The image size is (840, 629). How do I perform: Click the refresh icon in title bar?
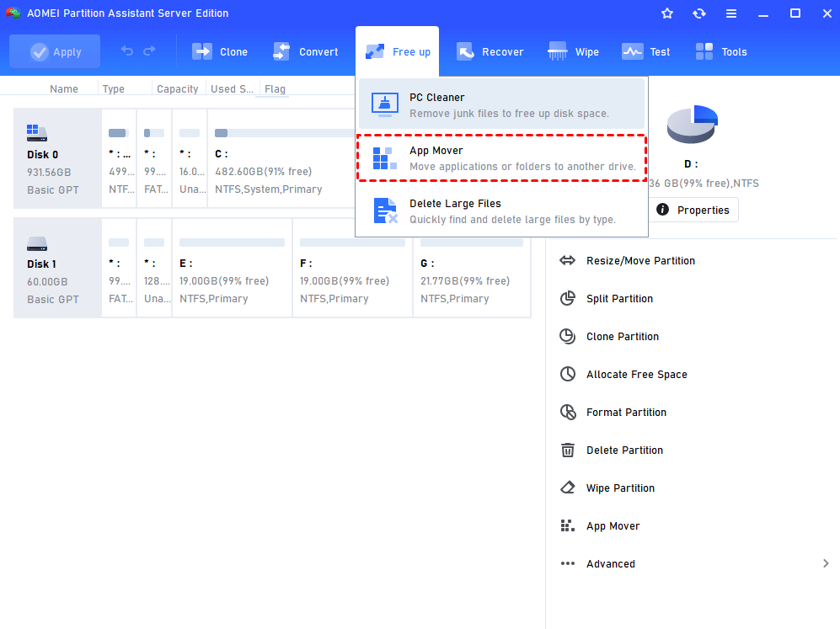699,13
